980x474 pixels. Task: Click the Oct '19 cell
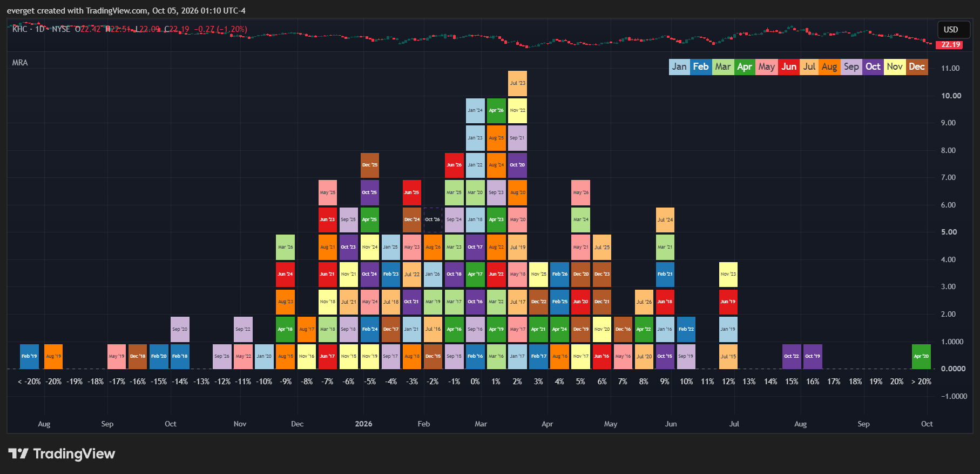(x=813, y=356)
